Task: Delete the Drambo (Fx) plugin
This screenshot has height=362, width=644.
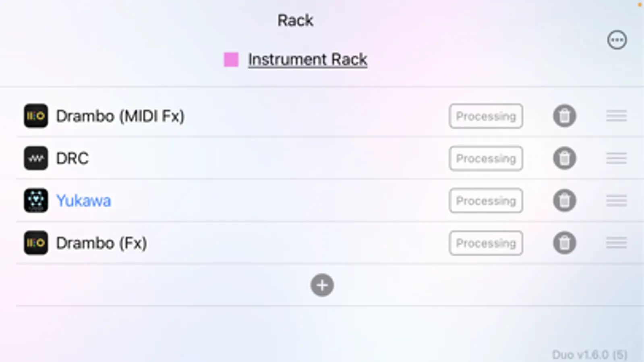Action: (565, 243)
